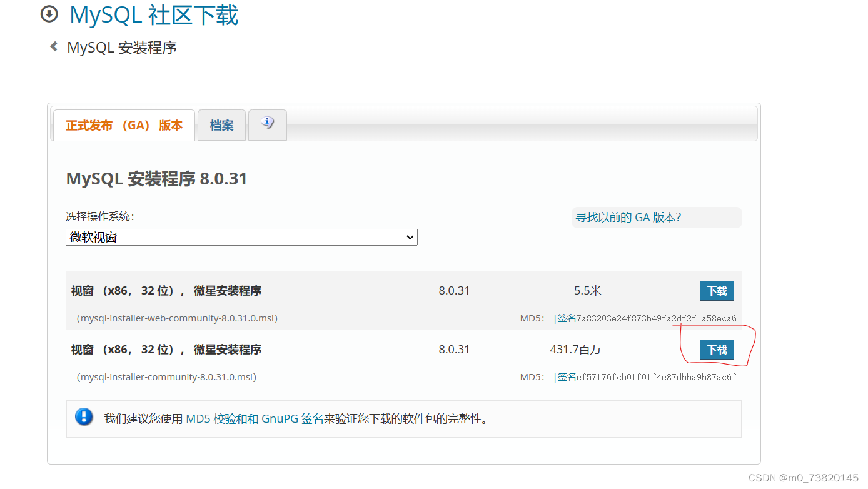Open 签名 link for web-community installer

567,318
